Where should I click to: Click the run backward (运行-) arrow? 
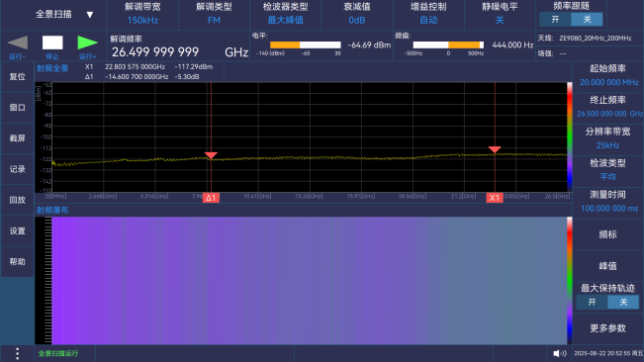pos(18,43)
